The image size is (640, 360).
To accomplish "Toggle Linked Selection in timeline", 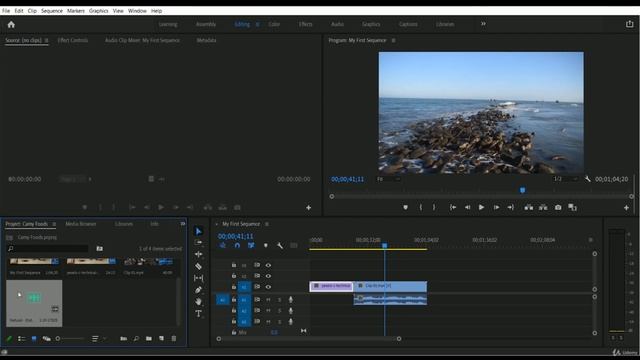I will tap(251, 245).
